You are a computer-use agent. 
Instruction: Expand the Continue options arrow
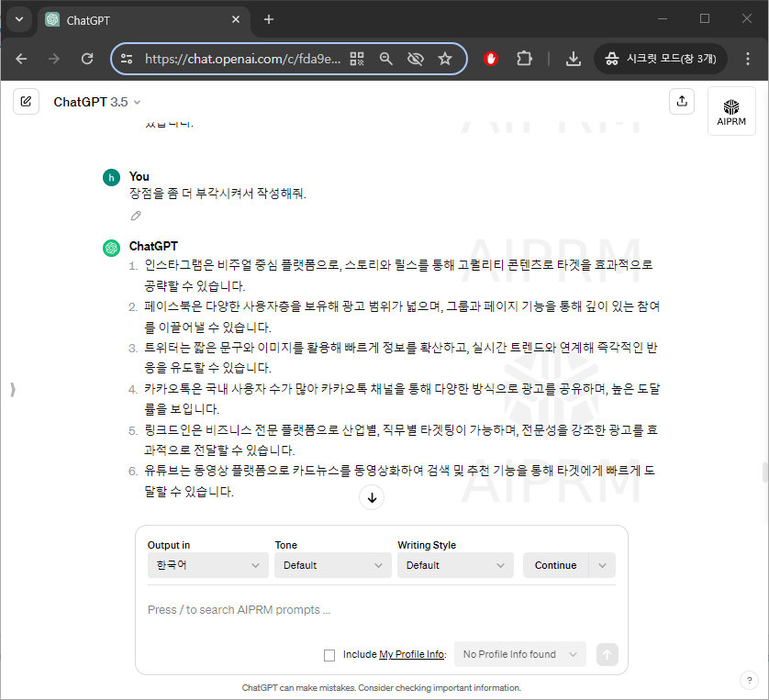602,565
